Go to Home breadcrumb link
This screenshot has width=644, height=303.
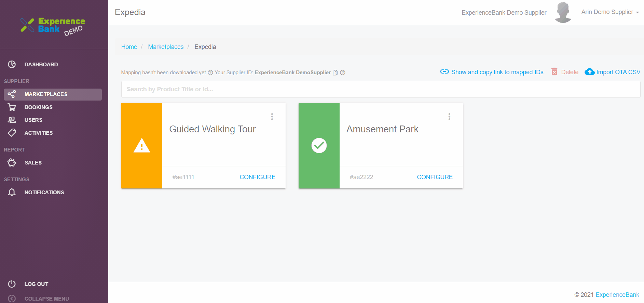(129, 47)
